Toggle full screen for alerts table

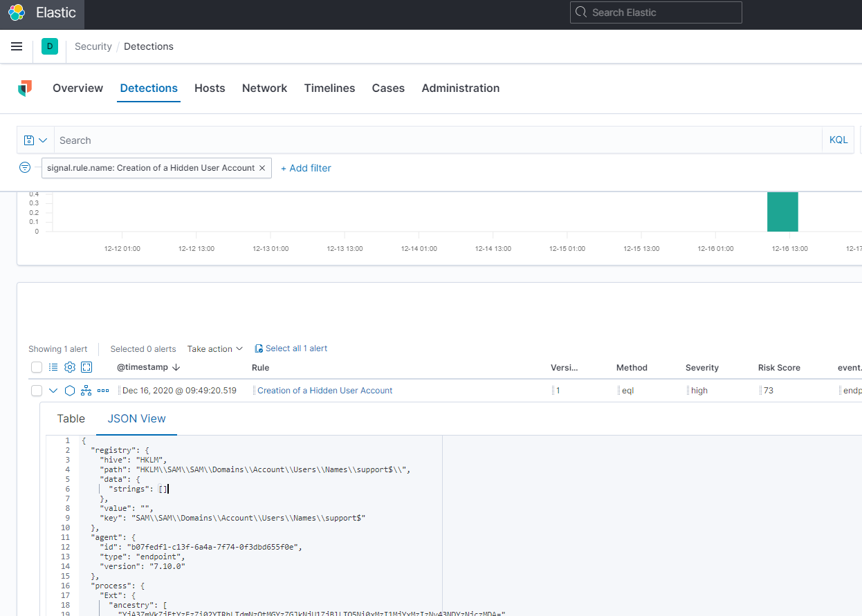tap(86, 367)
